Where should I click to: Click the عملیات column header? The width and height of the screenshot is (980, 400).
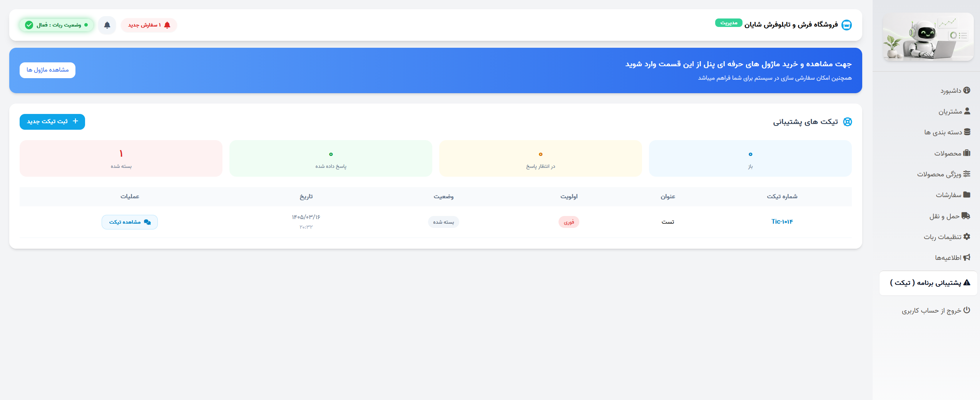130,197
